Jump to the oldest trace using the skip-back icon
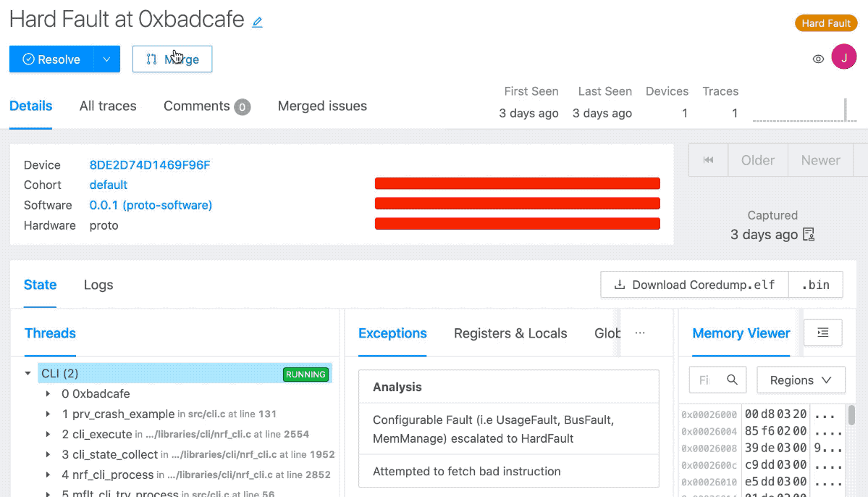 (x=708, y=160)
